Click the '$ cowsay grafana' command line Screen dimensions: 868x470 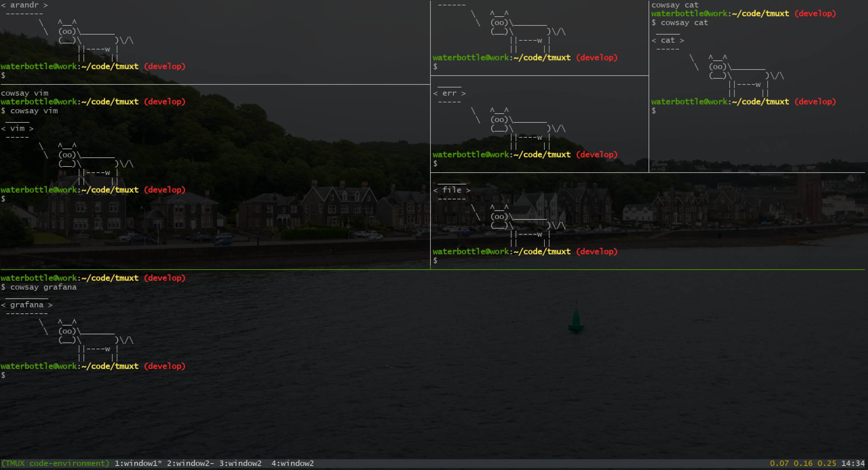[x=39, y=287]
